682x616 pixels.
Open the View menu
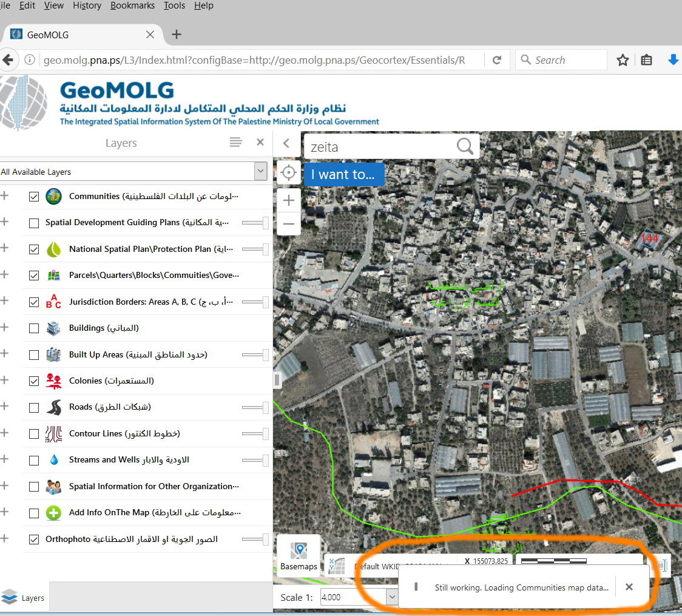click(54, 5)
